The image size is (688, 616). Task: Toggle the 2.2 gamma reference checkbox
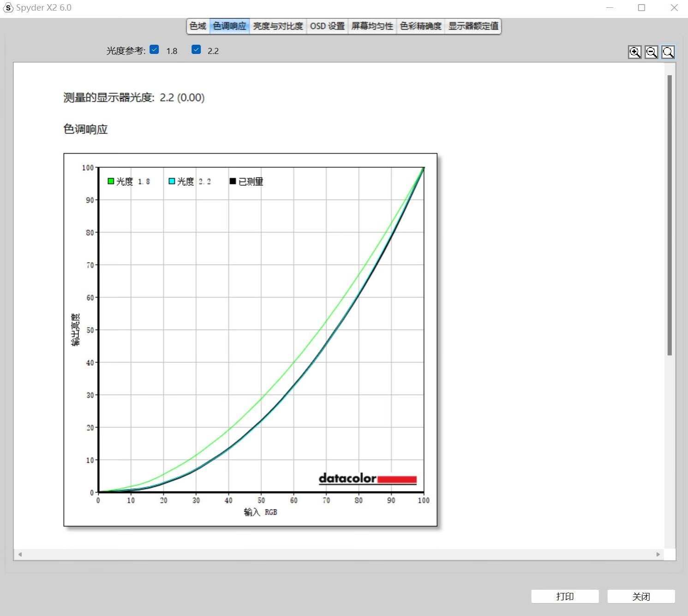click(196, 50)
